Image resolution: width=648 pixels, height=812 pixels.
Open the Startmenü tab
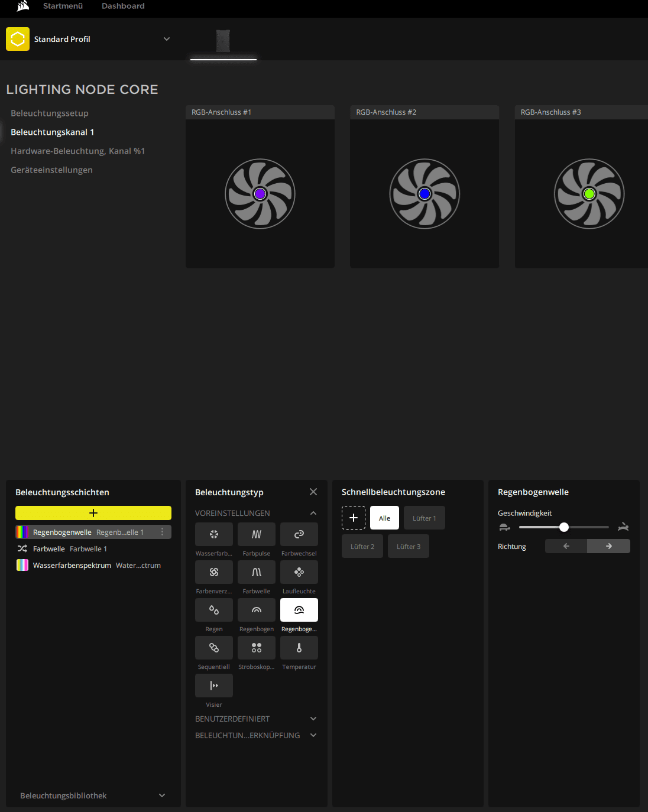[x=63, y=6]
